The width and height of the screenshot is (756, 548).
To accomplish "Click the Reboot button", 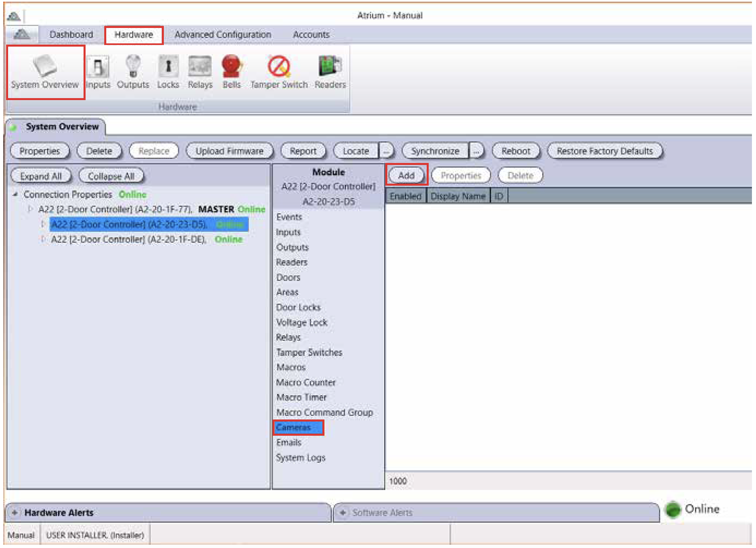I will pos(516,151).
